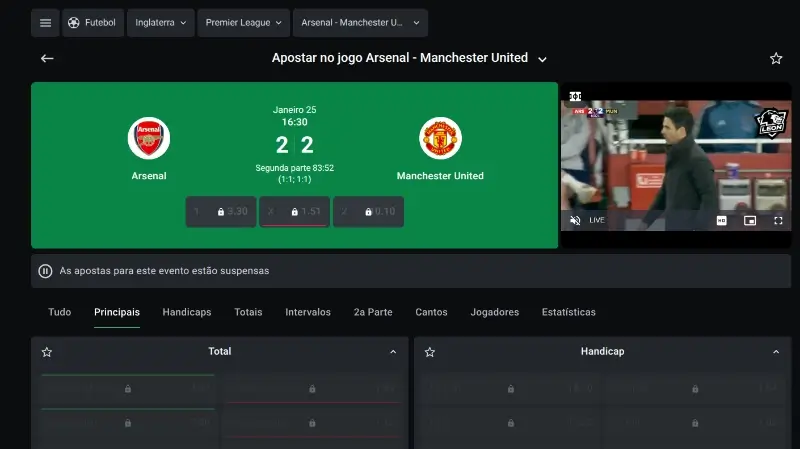
Task: Click the LIVE label on video
Action: point(597,220)
